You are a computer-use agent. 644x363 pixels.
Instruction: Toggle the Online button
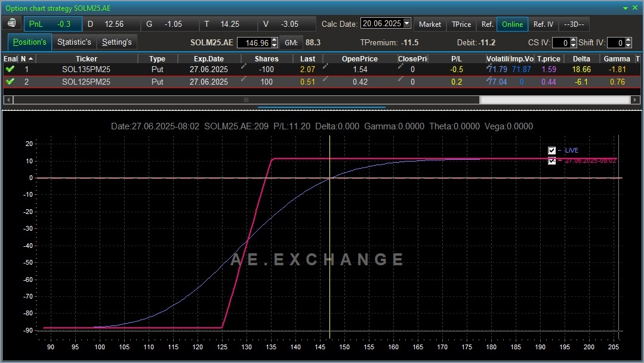pyautogui.click(x=512, y=24)
